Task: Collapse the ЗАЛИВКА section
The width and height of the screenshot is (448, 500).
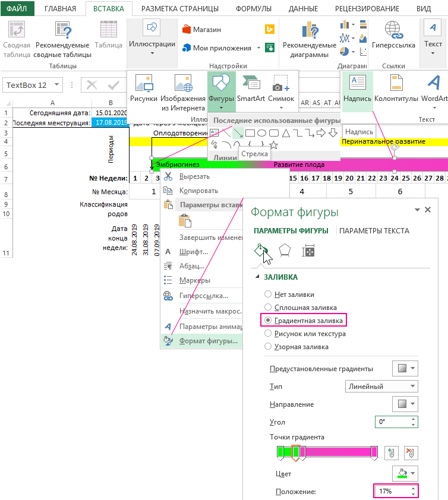Action: click(257, 277)
